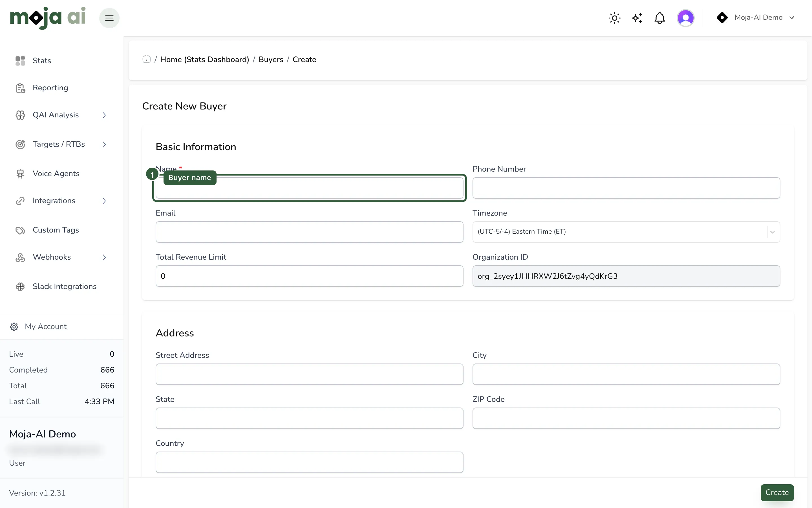The image size is (812, 508).
Task: Open the Timezone dropdown
Action: point(626,232)
